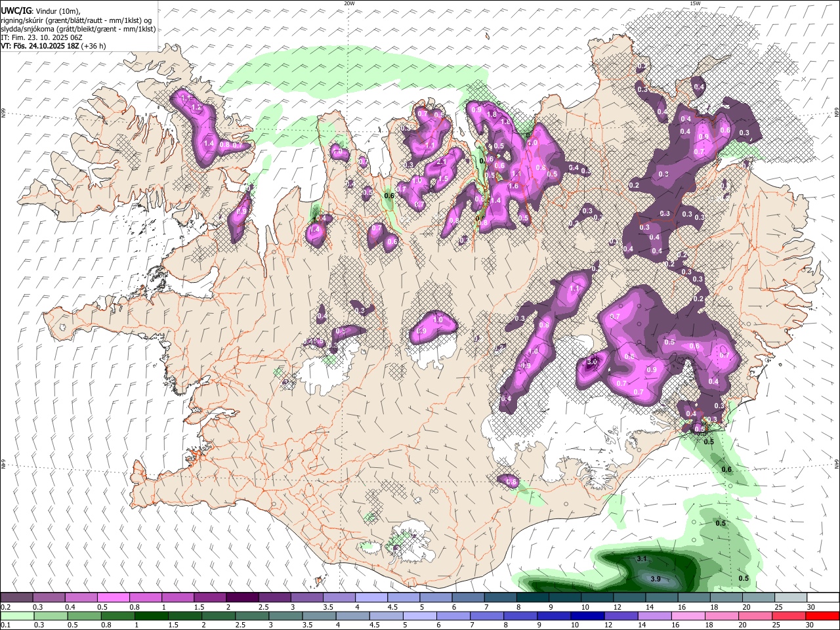Pick the bright pink 0.5–0.8 snow swatch
Image resolution: width=840 pixels, height=630 pixels.
[x=113, y=598]
